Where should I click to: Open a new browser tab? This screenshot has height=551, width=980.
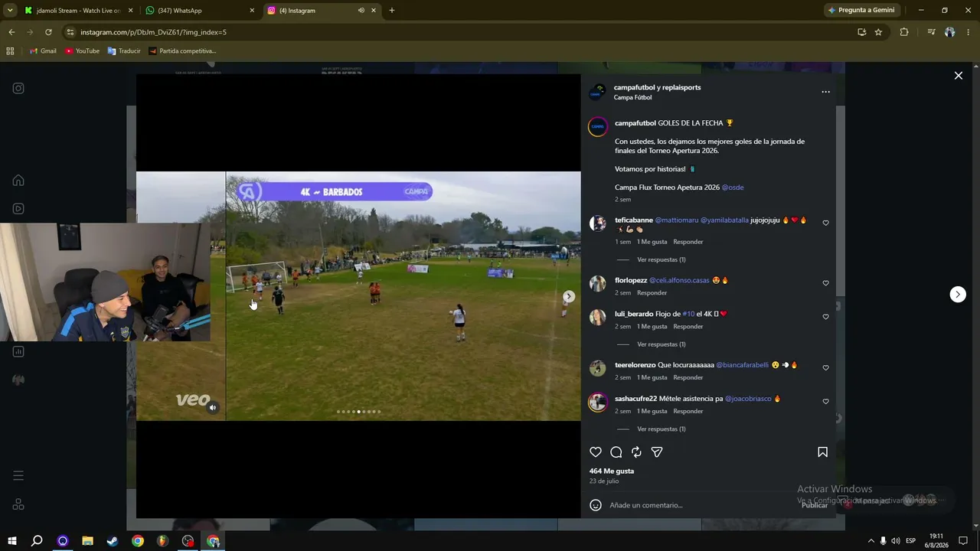[x=392, y=11]
